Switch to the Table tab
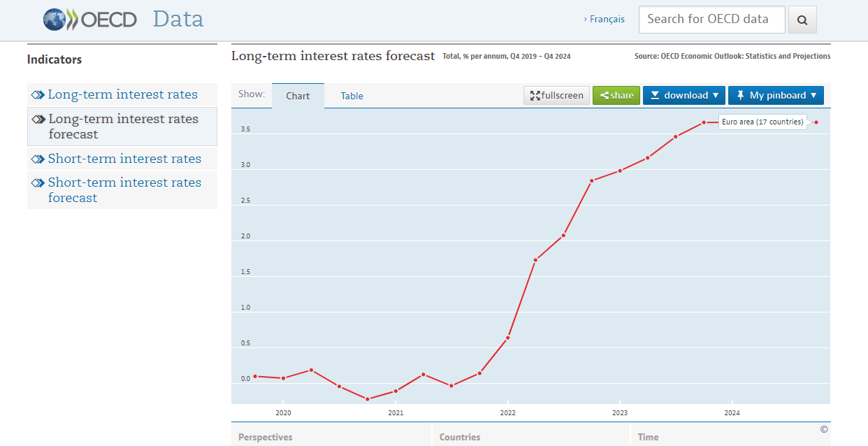 (352, 96)
